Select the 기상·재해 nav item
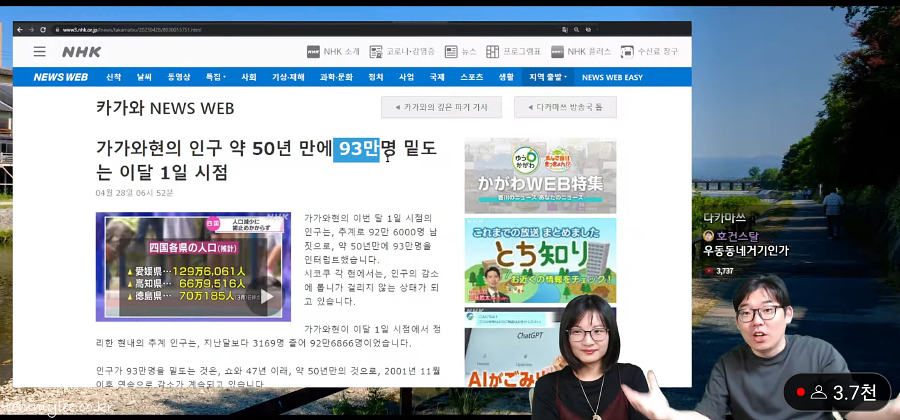 (288, 77)
